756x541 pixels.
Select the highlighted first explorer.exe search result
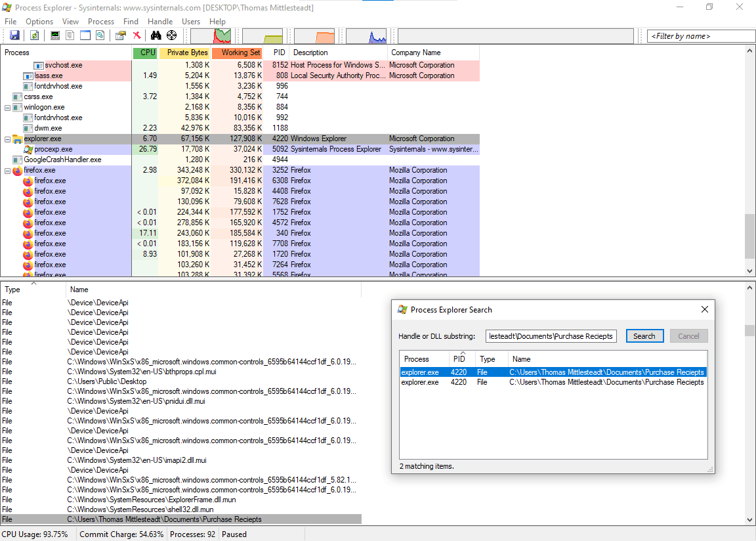pos(553,372)
